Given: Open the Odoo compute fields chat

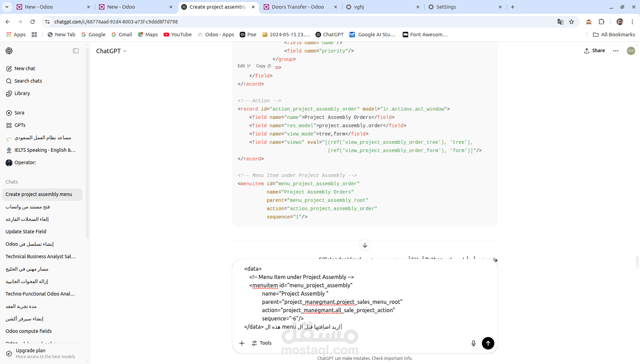Looking at the screenshot, I should coord(42,331).
